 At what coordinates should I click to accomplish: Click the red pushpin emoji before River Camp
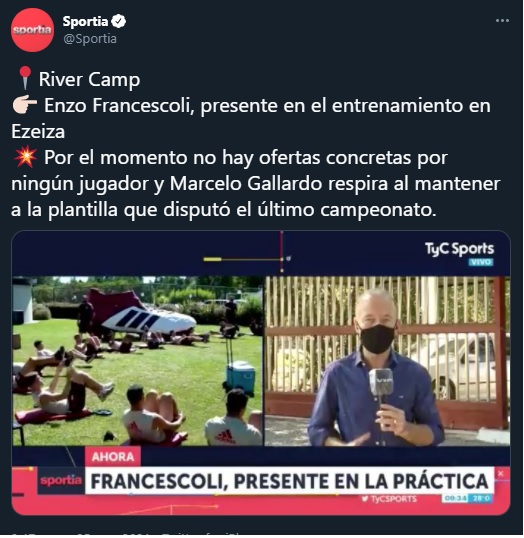25,78
